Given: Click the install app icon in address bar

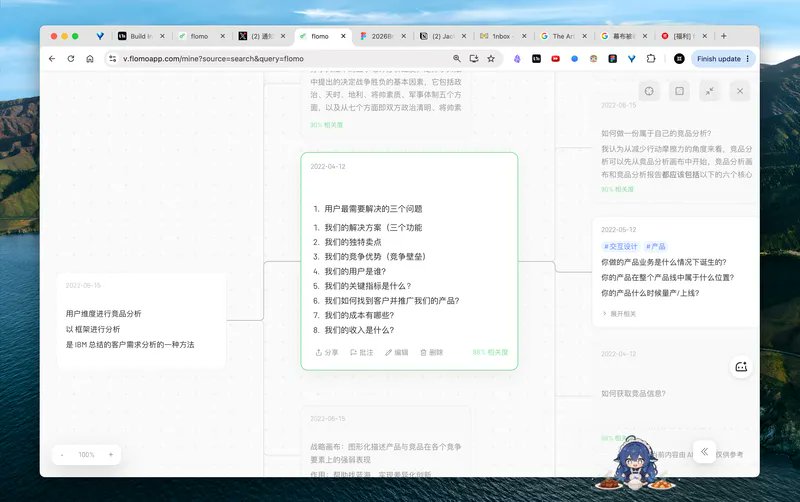Looking at the screenshot, I should (x=474, y=59).
